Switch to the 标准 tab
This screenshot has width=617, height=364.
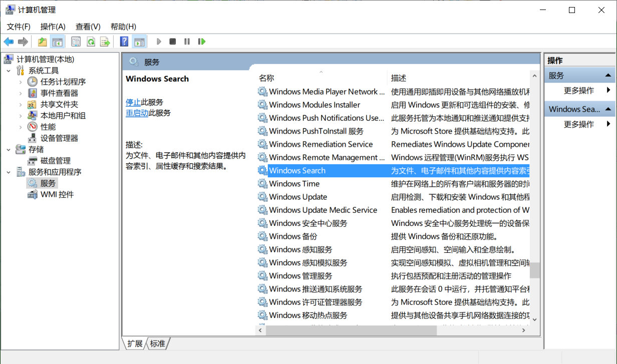click(x=157, y=343)
